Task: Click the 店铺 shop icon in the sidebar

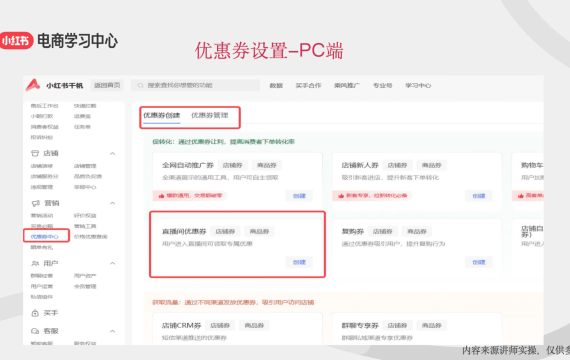Action: [x=35, y=153]
